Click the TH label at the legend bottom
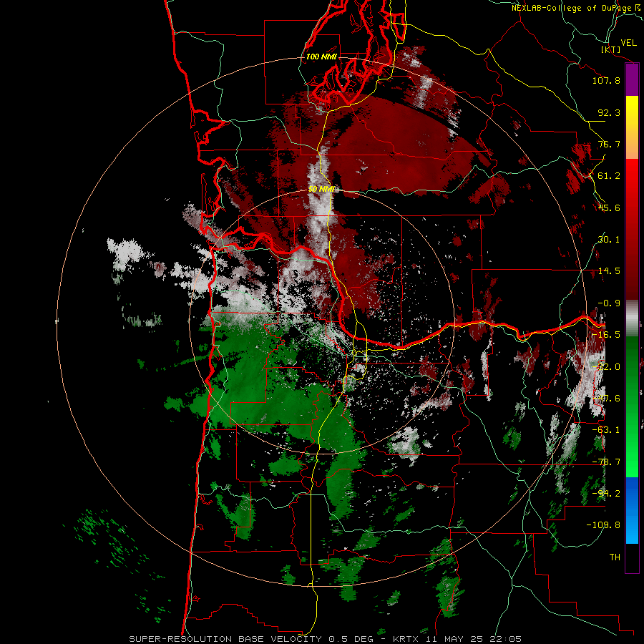 pos(615,557)
